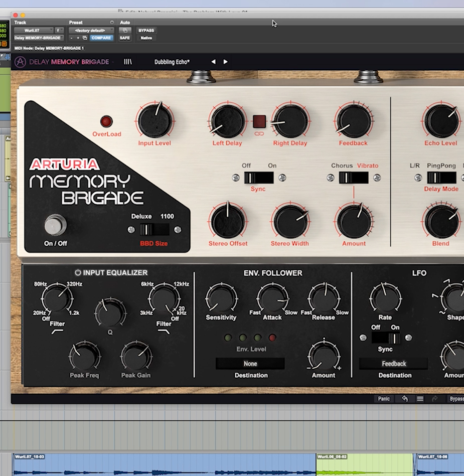Image resolution: width=464 pixels, height=476 pixels.
Task: Toggle the Delay Mode L/R PingPong switch
Action: point(441,178)
